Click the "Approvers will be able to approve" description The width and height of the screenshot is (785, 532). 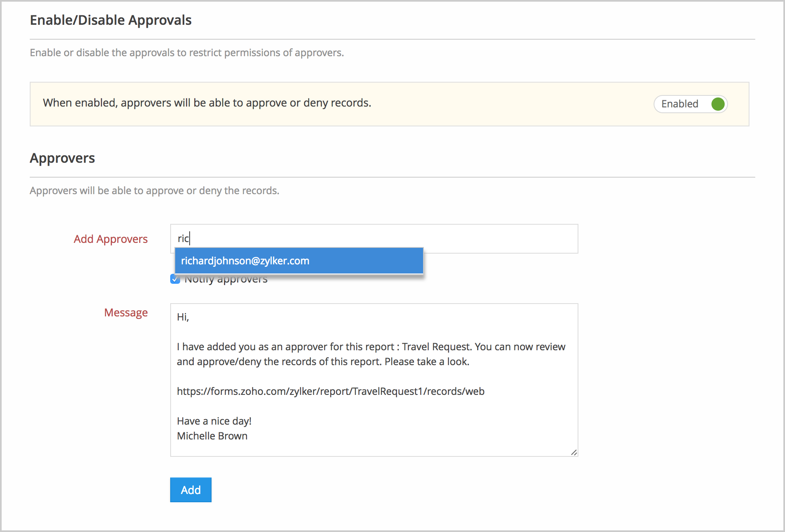pos(154,191)
